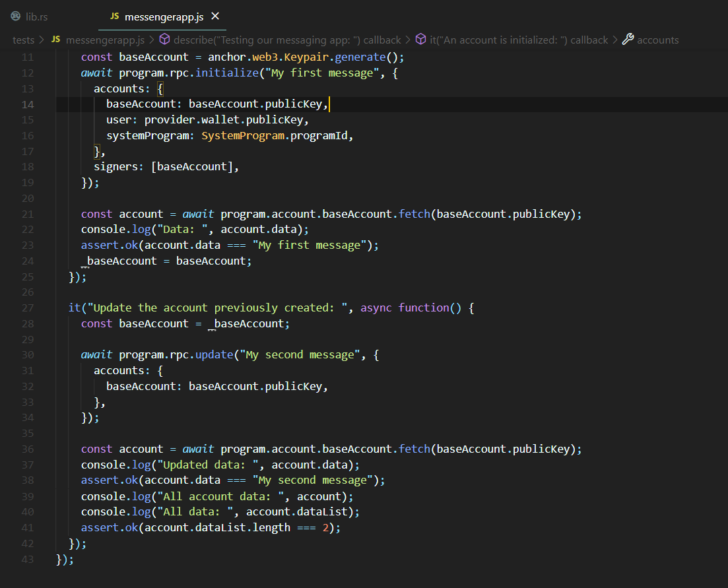The height and width of the screenshot is (588, 728).
Task: Click line number 14 in the gutter
Action: (x=27, y=104)
